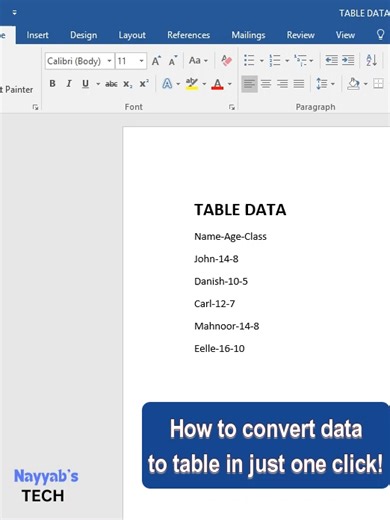This screenshot has height=520, width=390.
Task: Toggle Bold formatting
Action: 52,84
